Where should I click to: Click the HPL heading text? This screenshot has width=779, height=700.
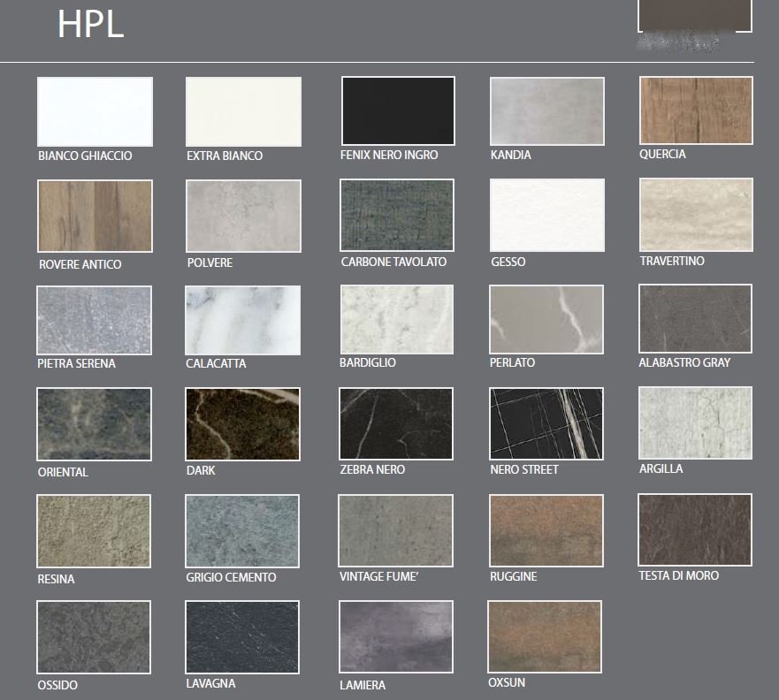point(90,24)
